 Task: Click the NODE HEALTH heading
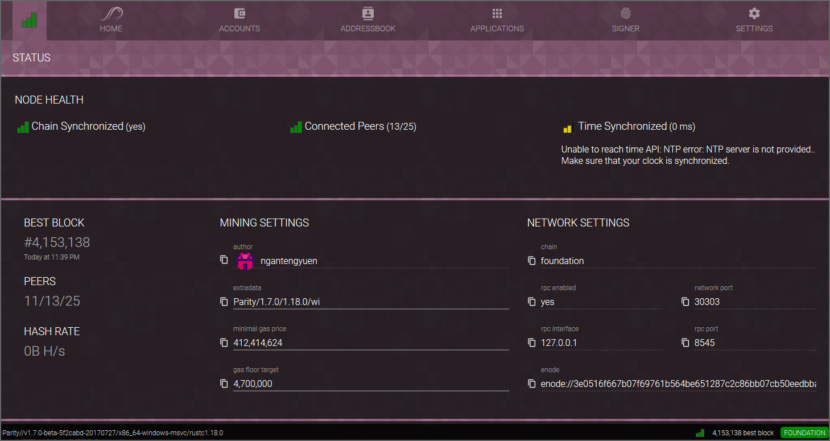point(49,100)
